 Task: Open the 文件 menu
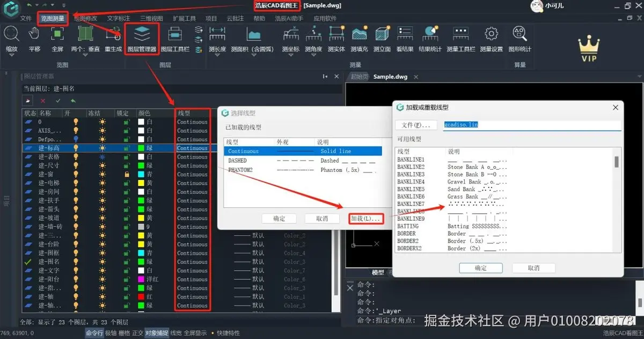(26, 18)
